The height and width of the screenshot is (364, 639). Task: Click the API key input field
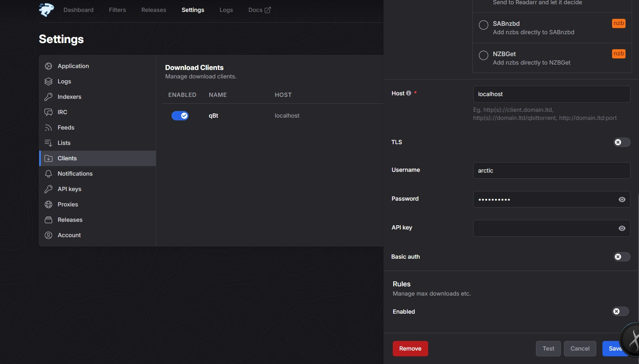pos(552,228)
